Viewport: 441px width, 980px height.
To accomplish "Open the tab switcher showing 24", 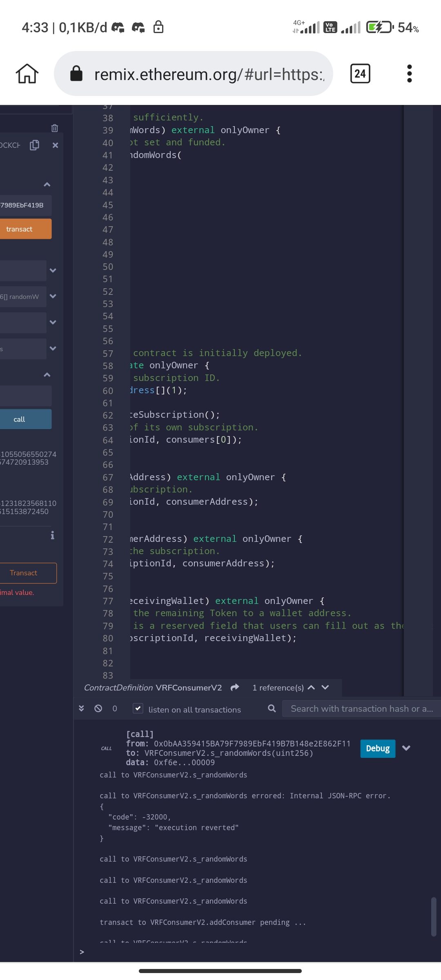I will [x=360, y=74].
